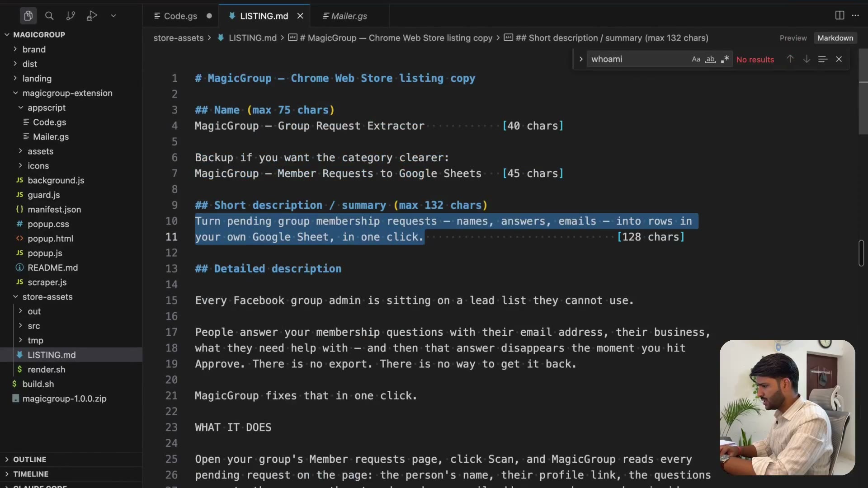
Task: Collapse the appscript folder
Action: [47, 108]
